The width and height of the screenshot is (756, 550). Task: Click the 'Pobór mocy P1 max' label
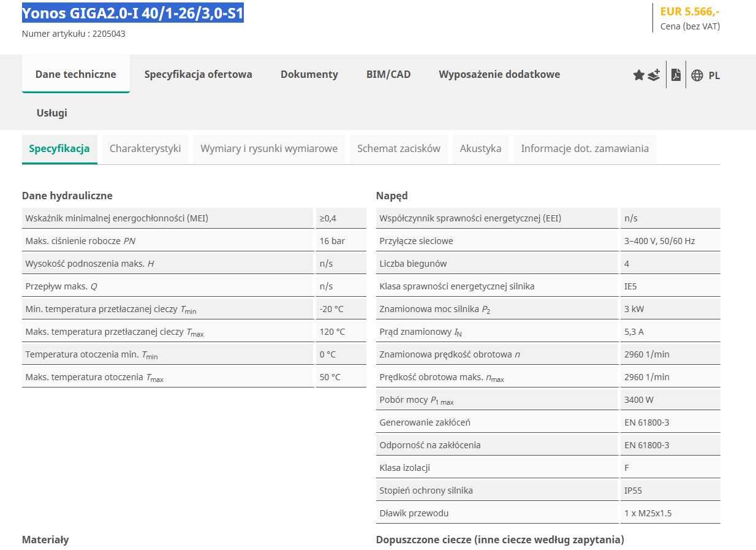pyautogui.click(x=417, y=400)
